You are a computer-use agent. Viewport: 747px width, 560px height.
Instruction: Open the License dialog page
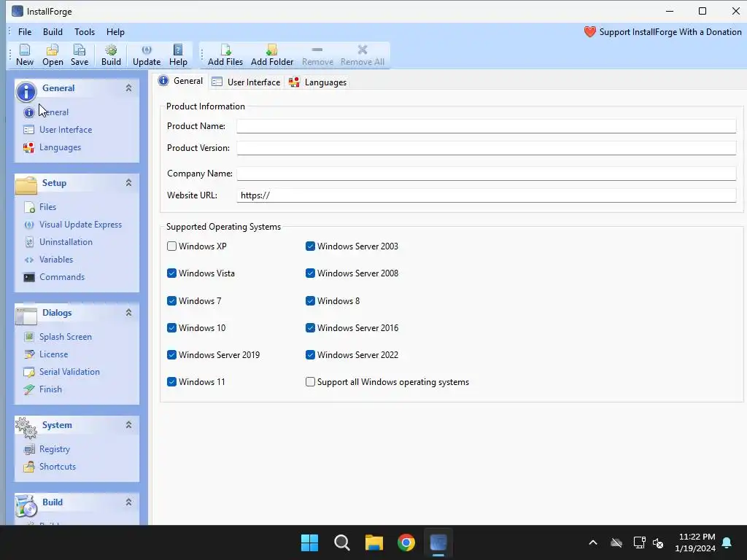[46, 354]
